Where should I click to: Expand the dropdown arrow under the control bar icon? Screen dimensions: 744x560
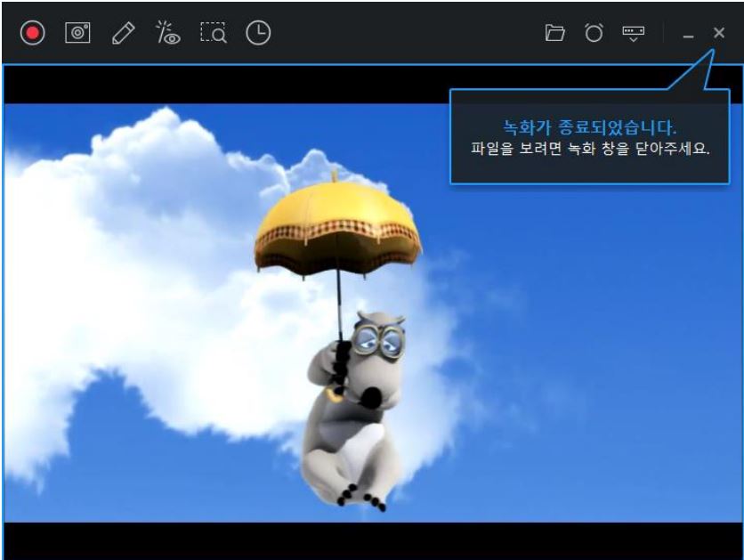(x=635, y=40)
